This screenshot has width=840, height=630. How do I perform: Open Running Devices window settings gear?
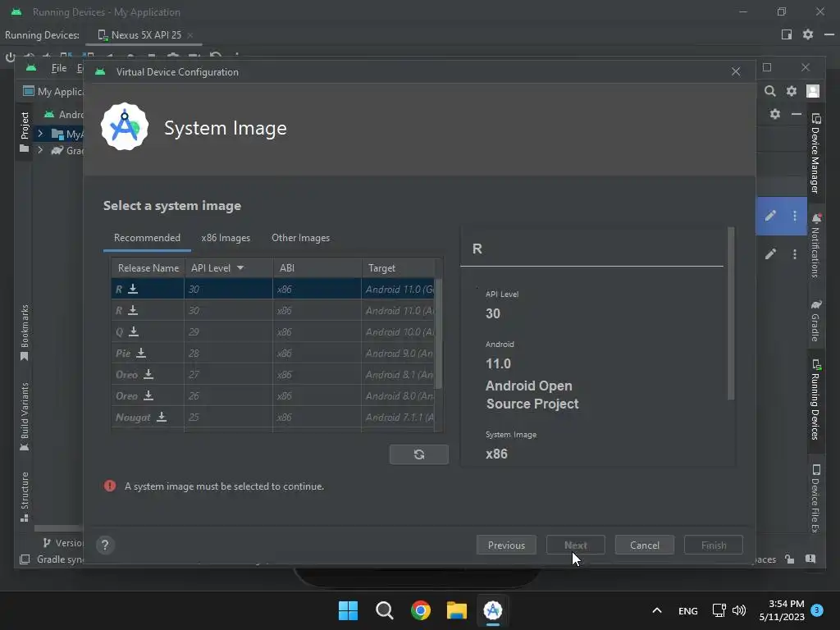point(808,34)
